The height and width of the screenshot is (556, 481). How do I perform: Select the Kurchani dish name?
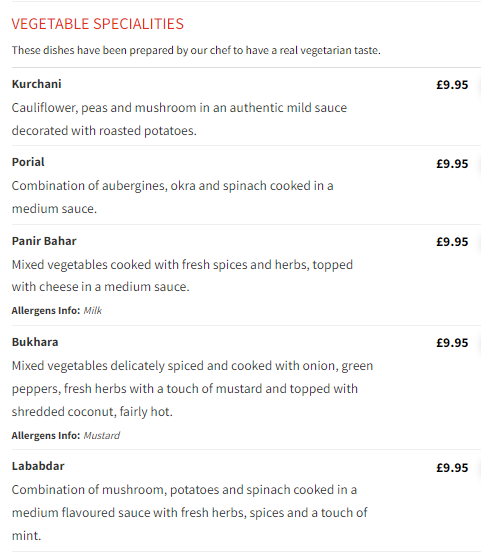click(37, 84)
